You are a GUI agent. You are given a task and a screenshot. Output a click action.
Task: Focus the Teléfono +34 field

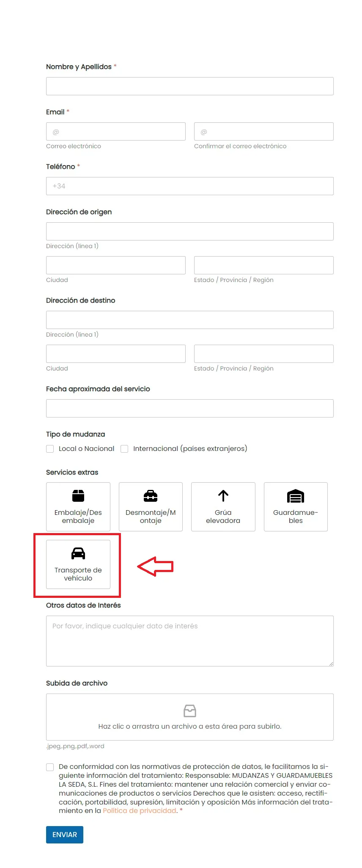click(190, 186)
